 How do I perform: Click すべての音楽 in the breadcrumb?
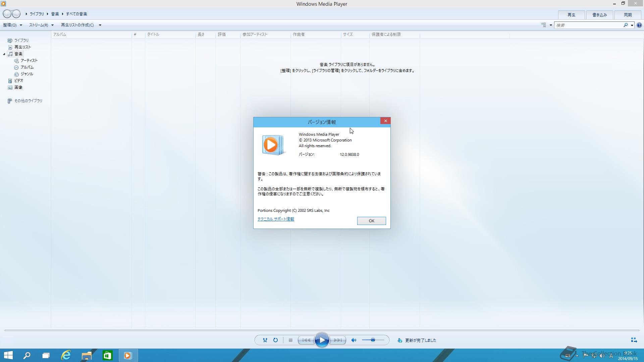point(76,14)
